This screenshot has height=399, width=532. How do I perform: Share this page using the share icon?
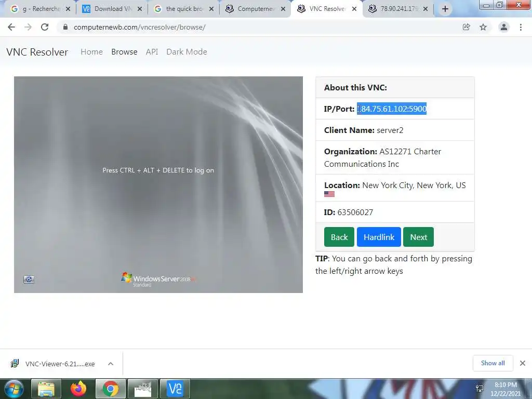pyautogui.click(x=466, y=27)
